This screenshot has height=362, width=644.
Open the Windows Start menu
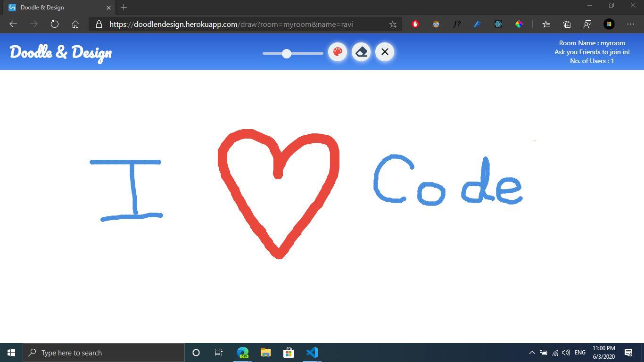point(11,353)
